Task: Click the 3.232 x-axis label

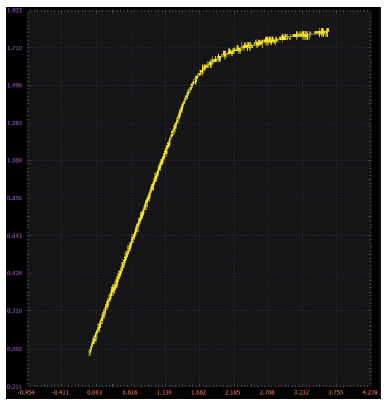Action: coord(301,393)
